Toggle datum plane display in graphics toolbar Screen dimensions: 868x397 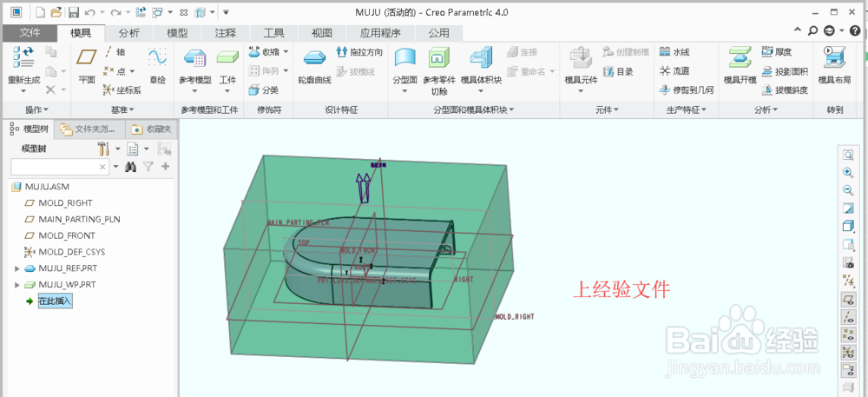tap(847, 299)
